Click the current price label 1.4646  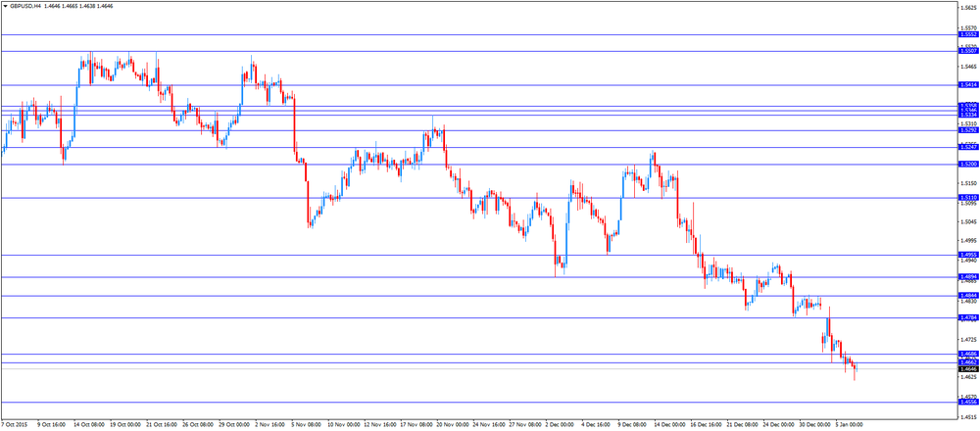tap(967, 369)
